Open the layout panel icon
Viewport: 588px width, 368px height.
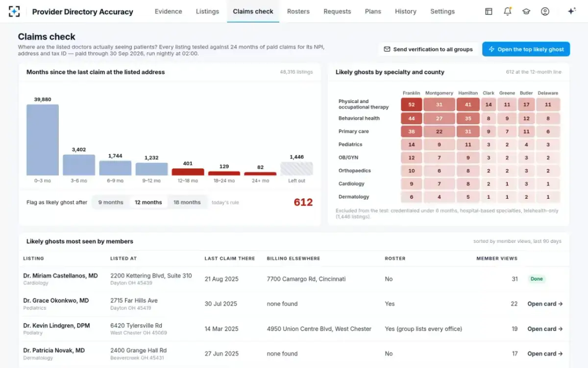(x=489, y=11)
